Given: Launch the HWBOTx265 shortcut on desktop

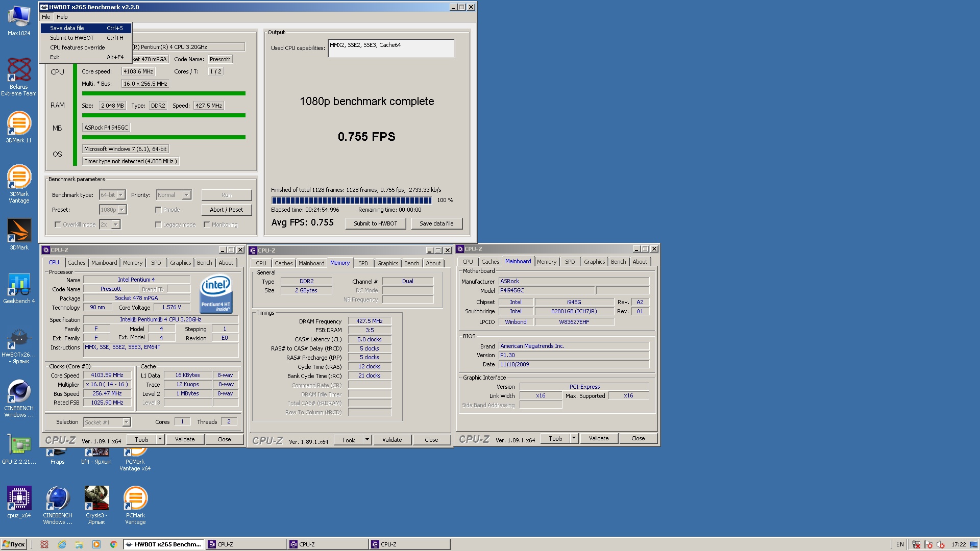Looking at the screenshot, I should pos(19,346).
